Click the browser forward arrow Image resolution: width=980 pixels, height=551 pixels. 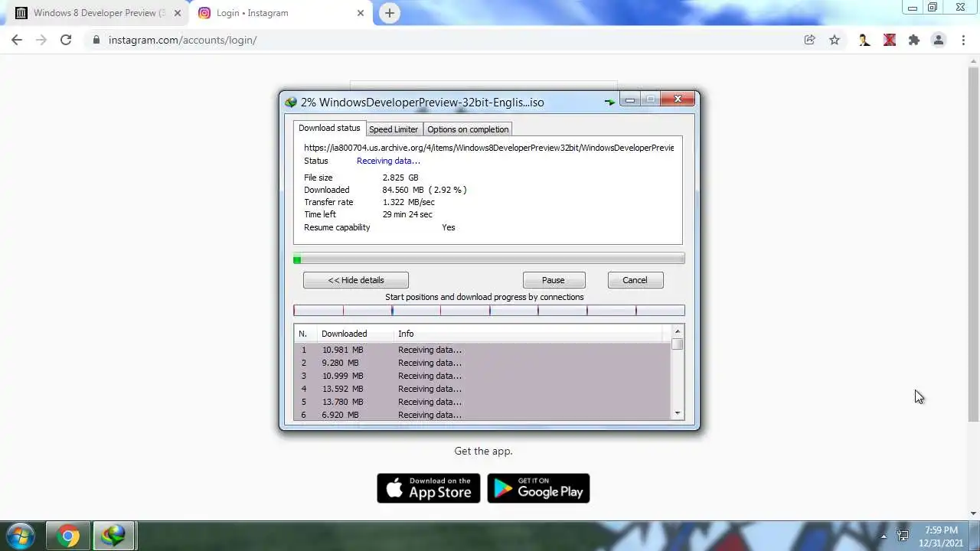tap(41, 40)
